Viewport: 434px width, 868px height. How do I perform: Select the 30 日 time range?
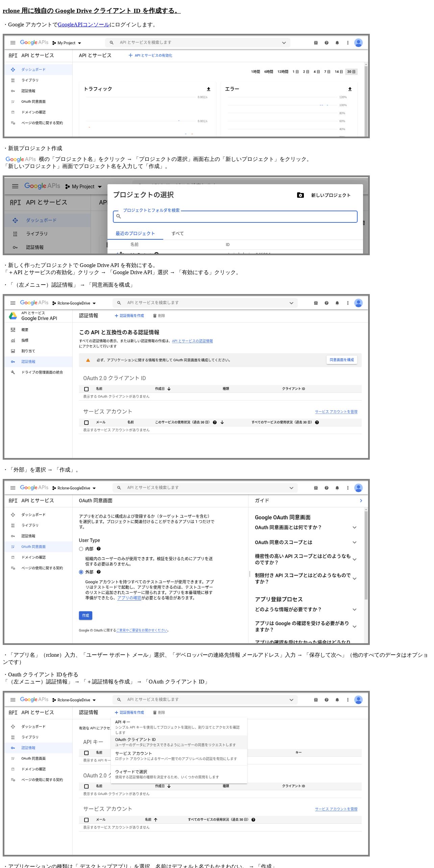[x=351, y=72]
